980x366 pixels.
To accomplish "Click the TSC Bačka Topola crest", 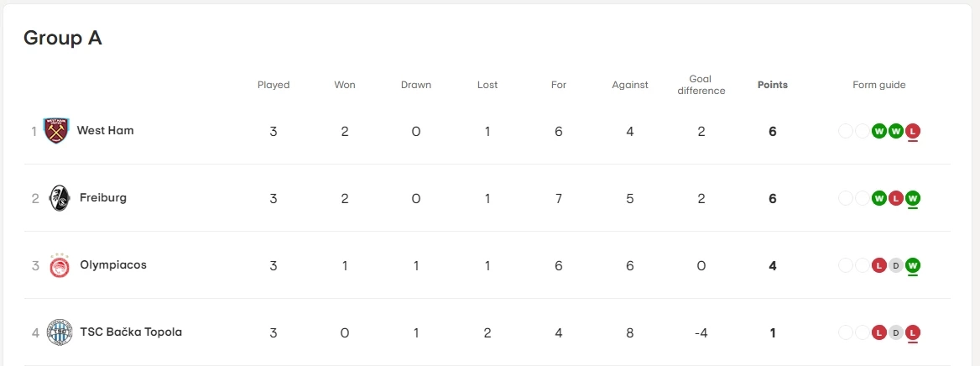I will click(59, 332).
